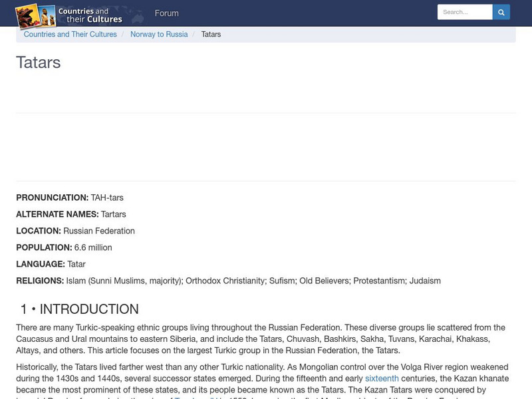The height and width of the screenshot is (399, 532).
Task: Click the 1 • INTRODUCTION section heading
Action: (79, 309)
